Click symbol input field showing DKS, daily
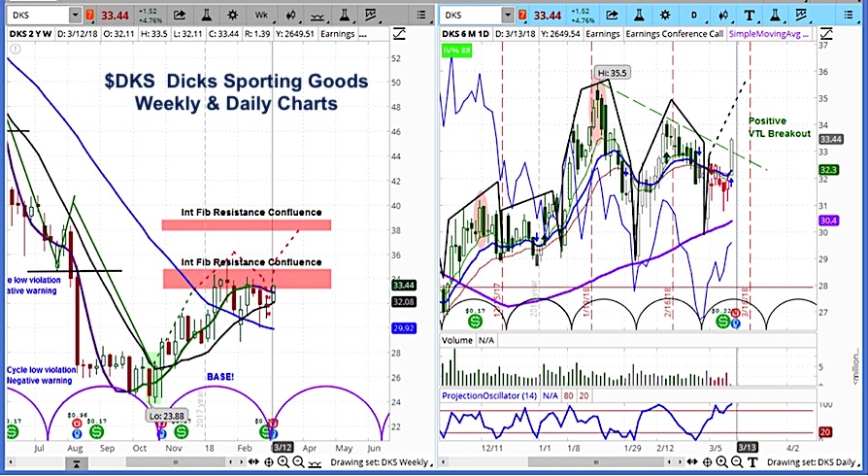868x476 pixels. point(471,15)
